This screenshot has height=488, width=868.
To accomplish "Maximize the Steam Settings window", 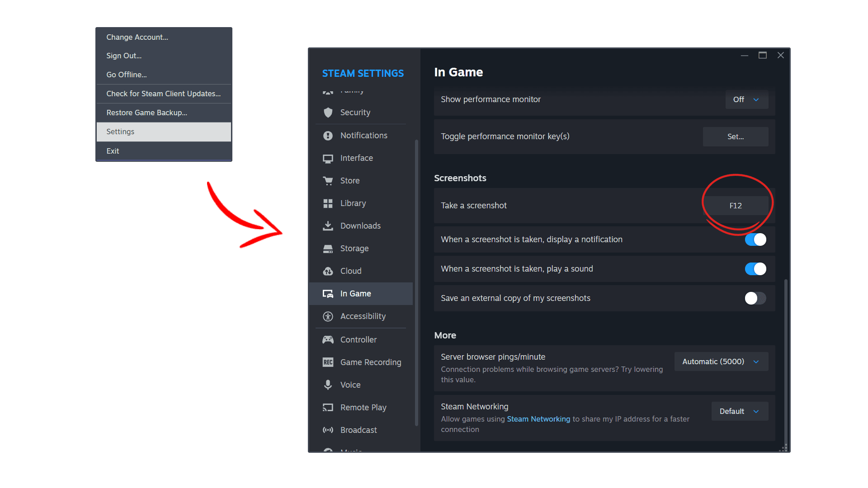I will tap(763, 55).
